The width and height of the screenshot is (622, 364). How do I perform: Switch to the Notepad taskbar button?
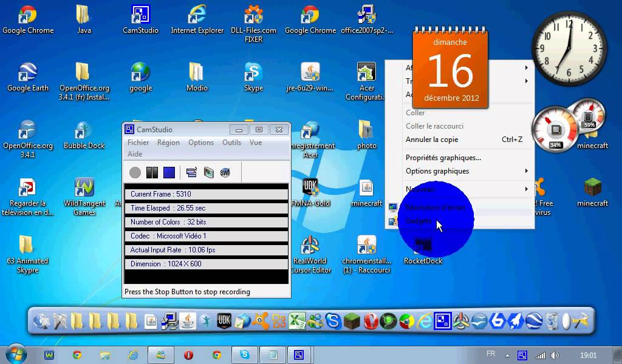click(273, 355)
